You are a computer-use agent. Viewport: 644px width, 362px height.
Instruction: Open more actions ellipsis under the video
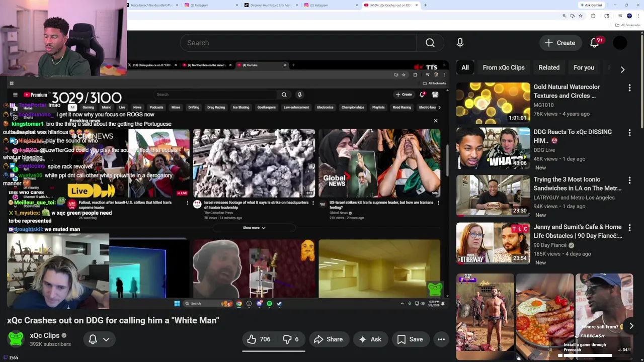click(441, 339)
